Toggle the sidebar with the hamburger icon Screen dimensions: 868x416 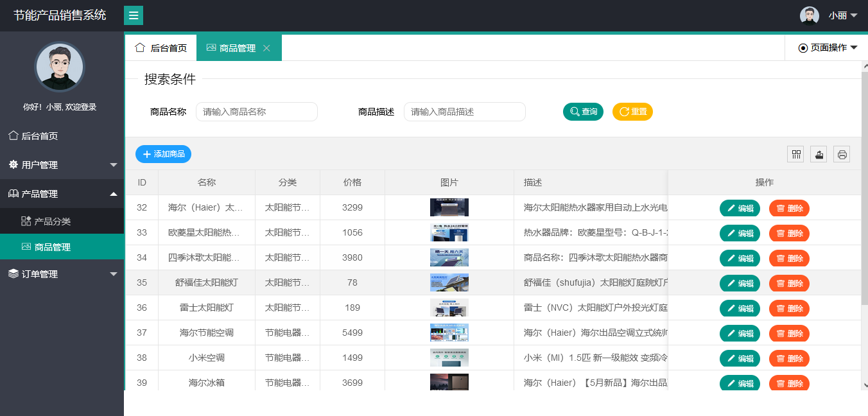134,15
